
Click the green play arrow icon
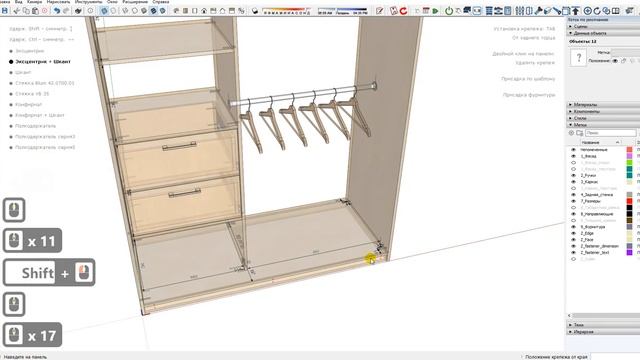(436, 11)
